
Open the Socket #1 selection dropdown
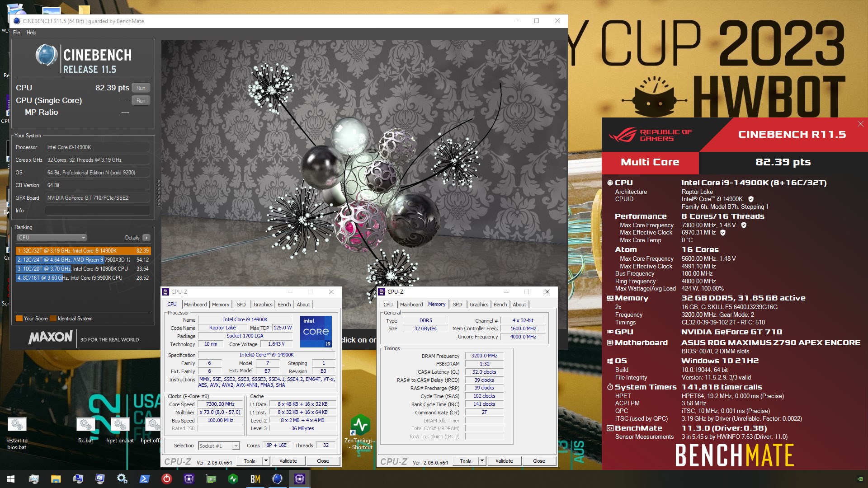[219, 446]
